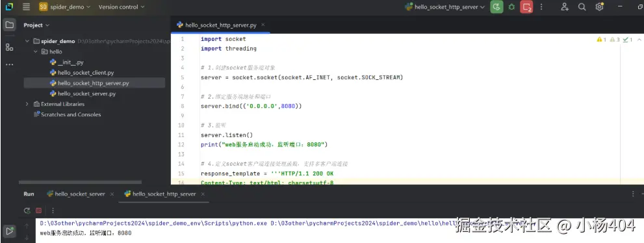This screenshot has height=243, width=644.
Task: Click gutter line number 15
Action: (182, 173)
